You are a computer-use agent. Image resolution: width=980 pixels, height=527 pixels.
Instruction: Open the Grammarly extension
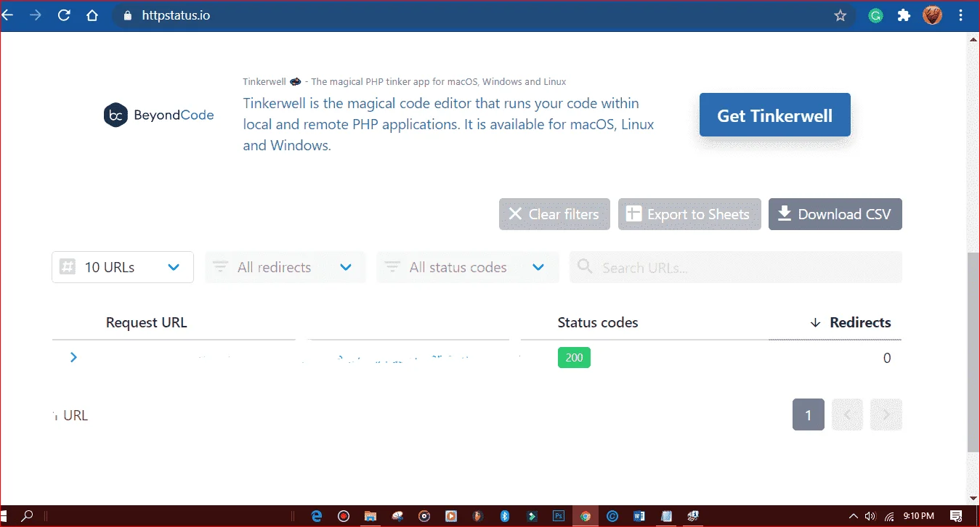point(876,15)
